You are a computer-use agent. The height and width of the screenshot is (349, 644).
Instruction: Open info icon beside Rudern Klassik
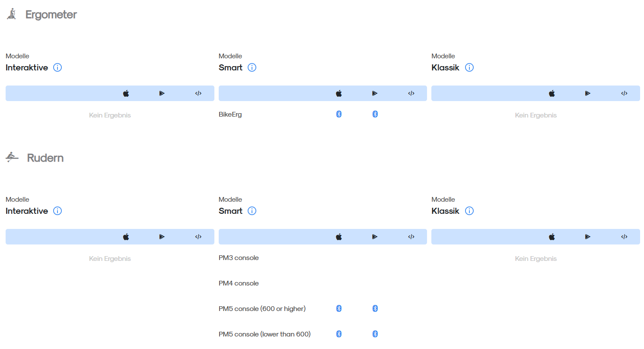pos(469,211)
